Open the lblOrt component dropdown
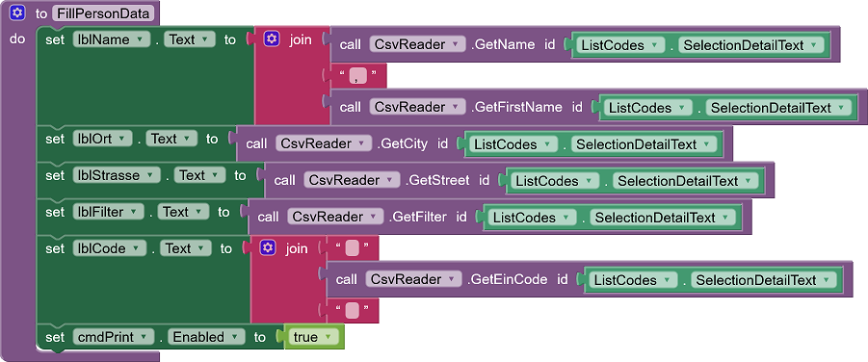The width and height of the screenshot is (868, 362). click(102, 139)
